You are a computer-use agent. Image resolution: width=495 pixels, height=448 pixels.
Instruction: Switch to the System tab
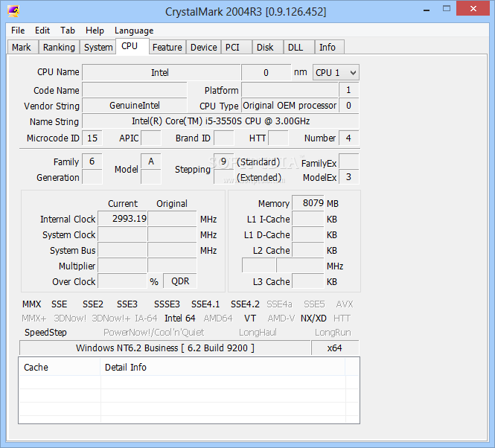[98, 48]
